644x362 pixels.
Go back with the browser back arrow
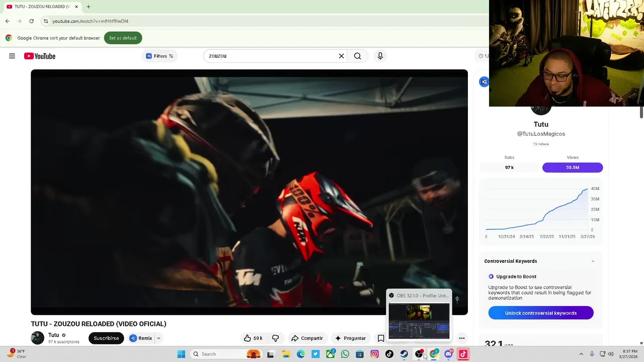(x=7, y=21)
